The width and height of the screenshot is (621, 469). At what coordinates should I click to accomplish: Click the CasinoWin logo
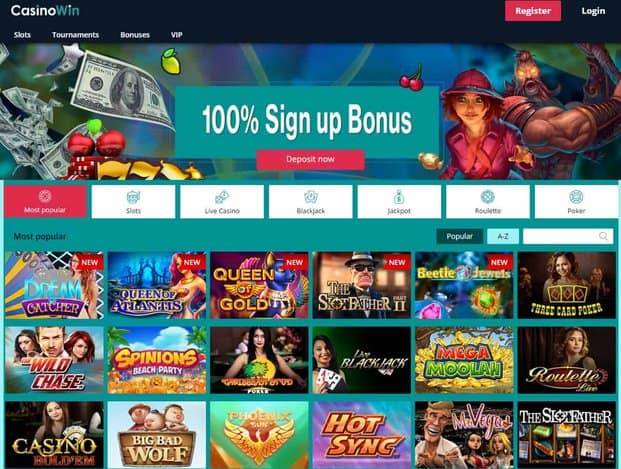(x=45, y=10)
